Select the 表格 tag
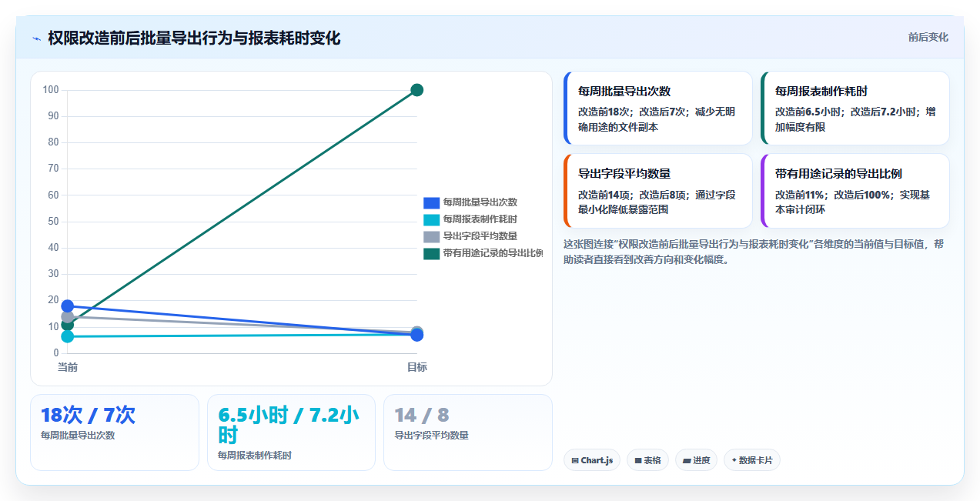Image resolution: width=980 pixels, height=501 pixels. point(647,460)
